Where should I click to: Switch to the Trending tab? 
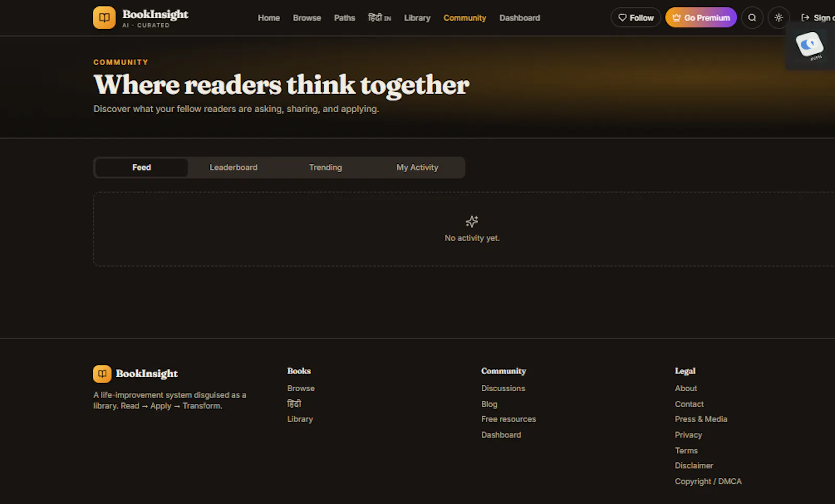(325, 167)
